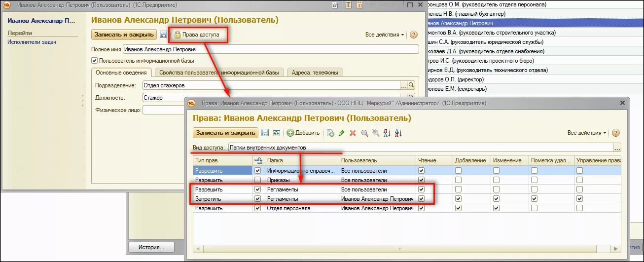
Task: Toggle Чтение checkbox in Информационно-справоч row
Action: [421, 171]
